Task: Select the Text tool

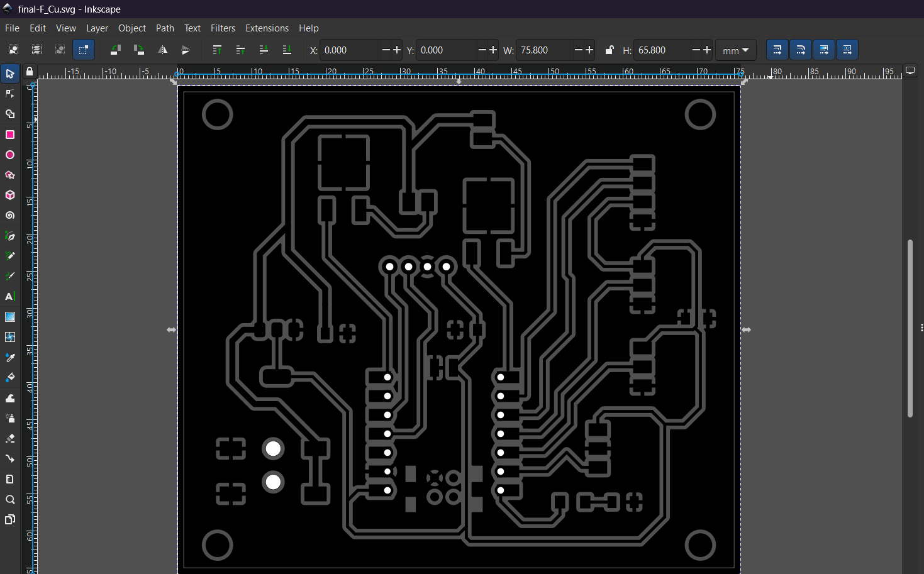Action: [x=10, y=297]
